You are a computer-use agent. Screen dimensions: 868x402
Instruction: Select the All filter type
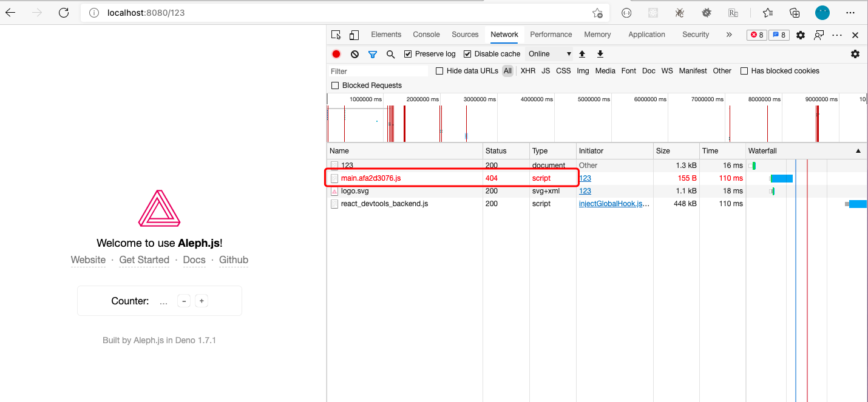click(507, 71)
